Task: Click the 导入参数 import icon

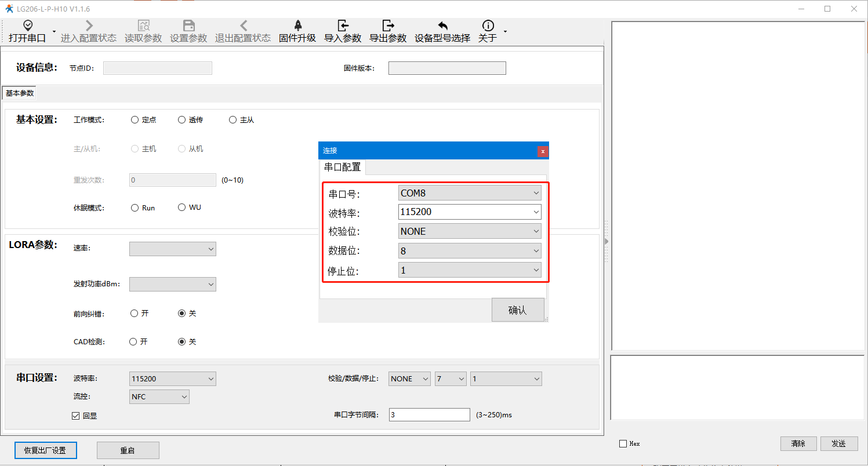Action: 343,26
